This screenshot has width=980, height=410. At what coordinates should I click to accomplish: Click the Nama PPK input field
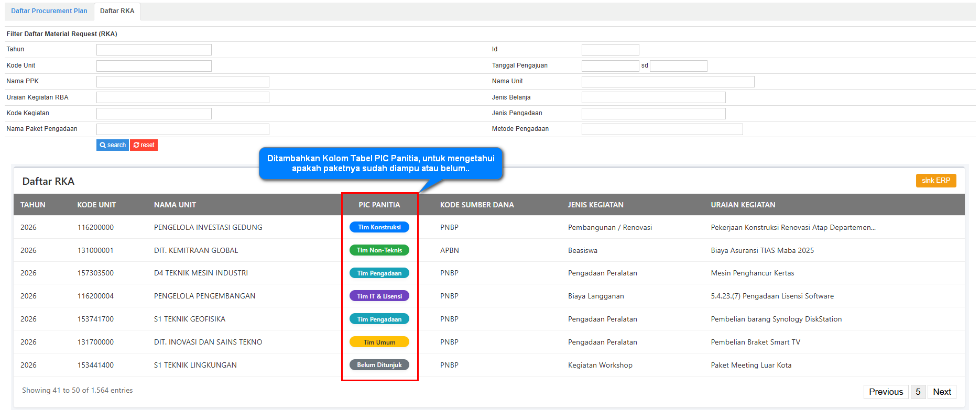(x=182, y=82)
